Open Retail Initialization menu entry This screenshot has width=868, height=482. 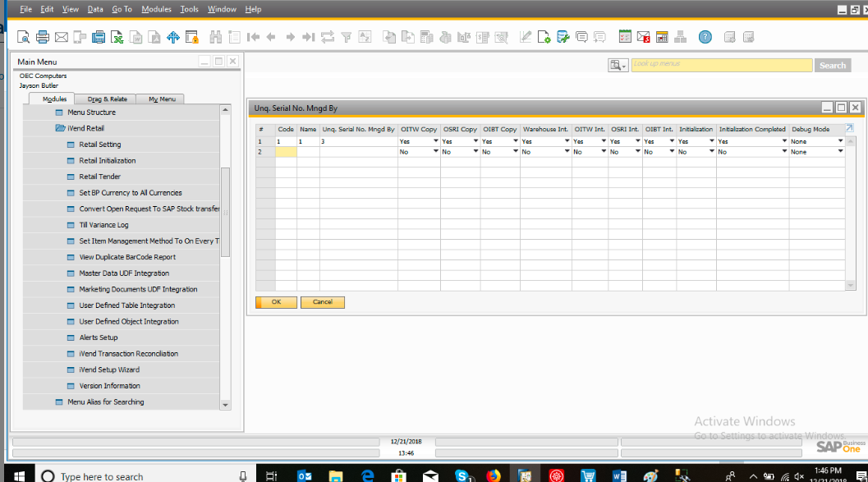pyautogui.click(x=107, y=160)
